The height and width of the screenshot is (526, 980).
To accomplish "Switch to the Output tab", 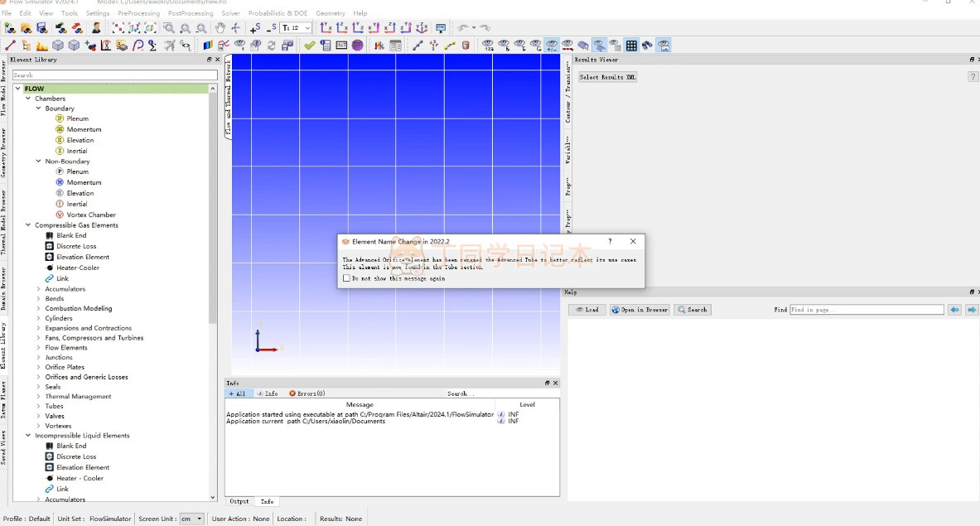I will coord(239,501).
